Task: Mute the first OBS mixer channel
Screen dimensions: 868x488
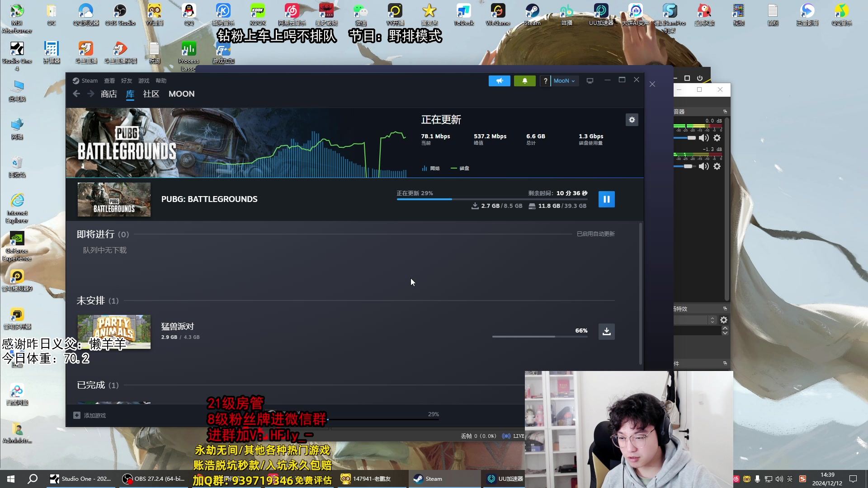Action: pos(703,138)
